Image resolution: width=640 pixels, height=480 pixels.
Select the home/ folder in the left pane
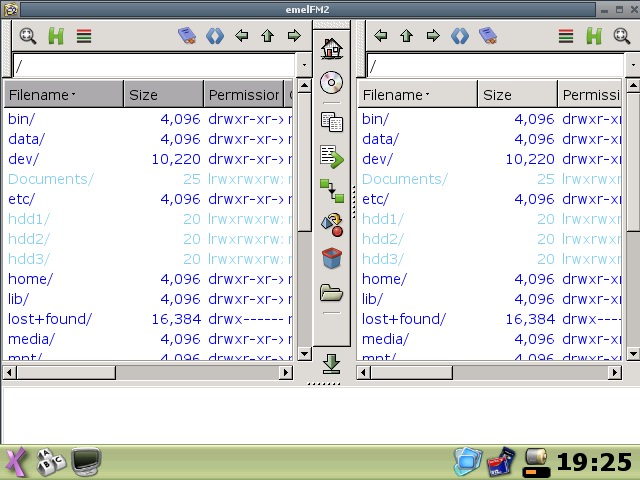click(31, 279)
